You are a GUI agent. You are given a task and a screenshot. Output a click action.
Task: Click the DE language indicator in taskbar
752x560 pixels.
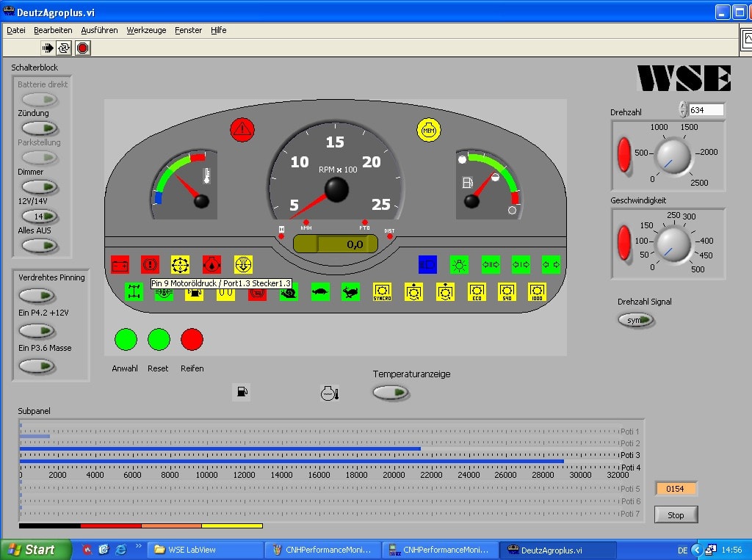click(682, 550)
